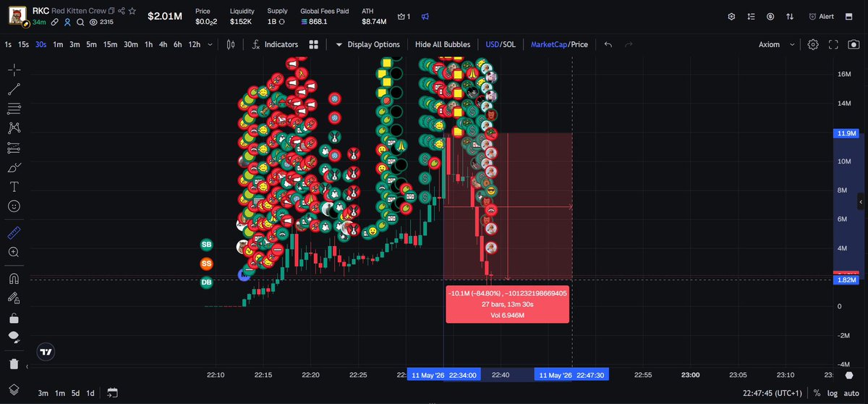Screen dimensions: 868x404
Task: Open the Fibonacci retracement tool
Action: 14,109
